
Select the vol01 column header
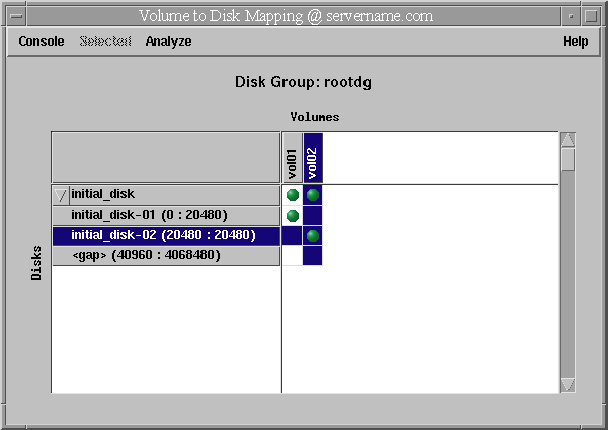pyautogui.click(x=292, y=158)
